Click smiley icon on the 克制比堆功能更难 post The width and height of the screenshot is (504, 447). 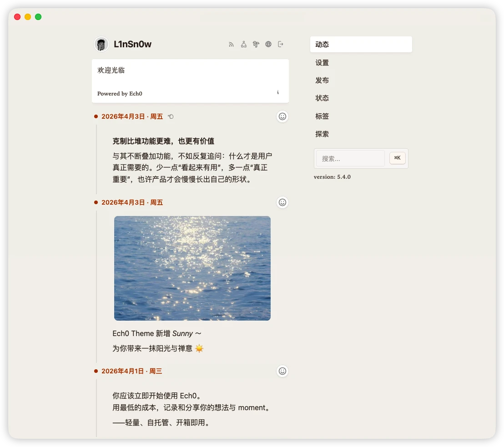coord(282,116)
